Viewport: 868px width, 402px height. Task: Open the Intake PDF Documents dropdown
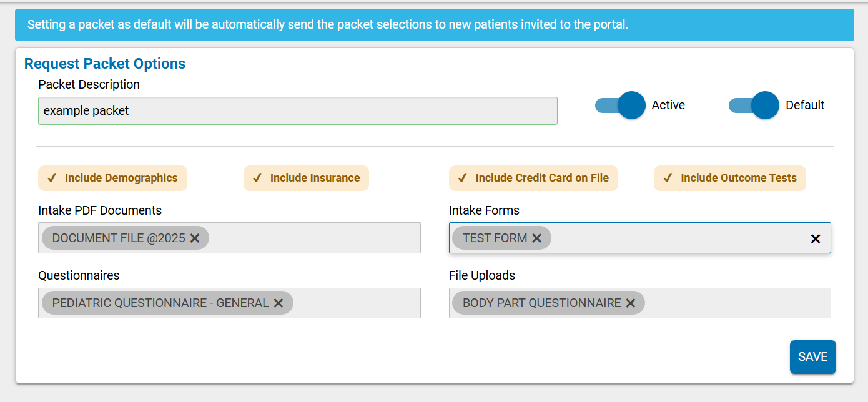tap(312, 238)
